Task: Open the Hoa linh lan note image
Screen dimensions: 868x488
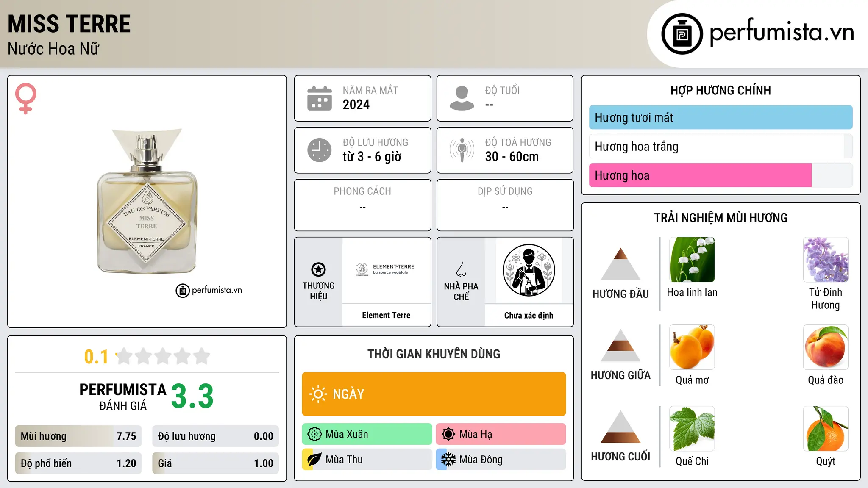Action: pyautogui.click(x=692, y=260)
